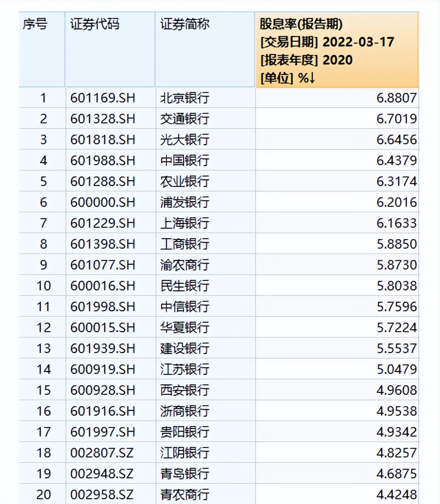Select security code 002807.SZ
The height and width of the screenshot is (504, 440).
pos(102,453)
